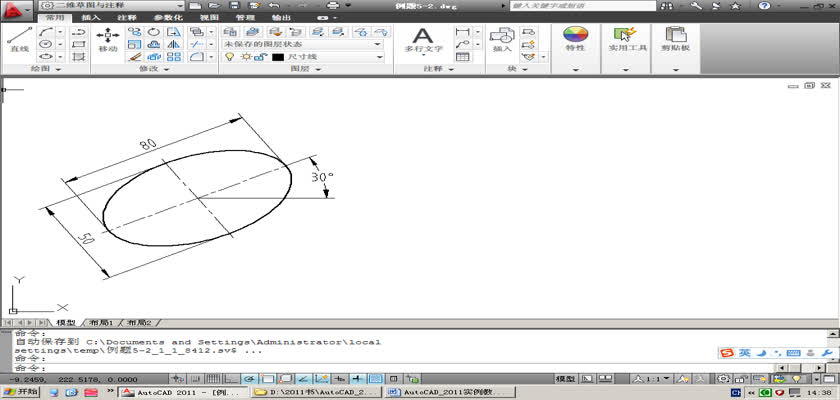Toggle Object Snap Tracking in status bar

[x=303, y=379]
